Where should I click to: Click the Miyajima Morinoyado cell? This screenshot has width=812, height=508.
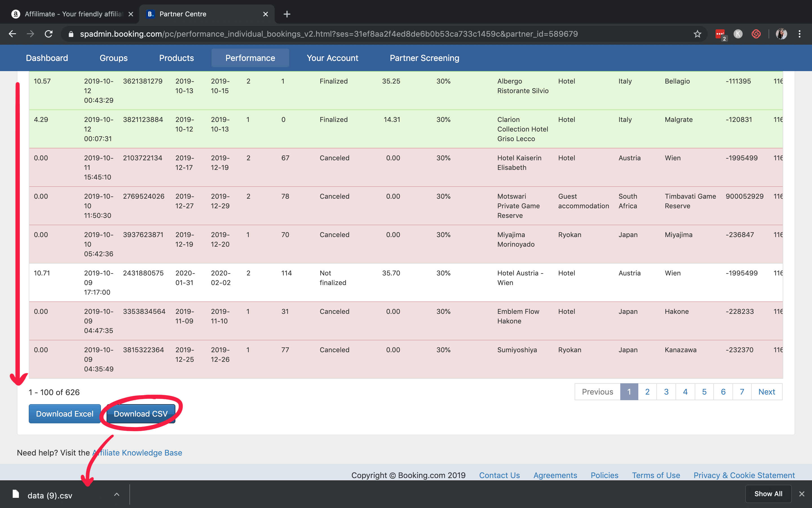tap(516, 240)
